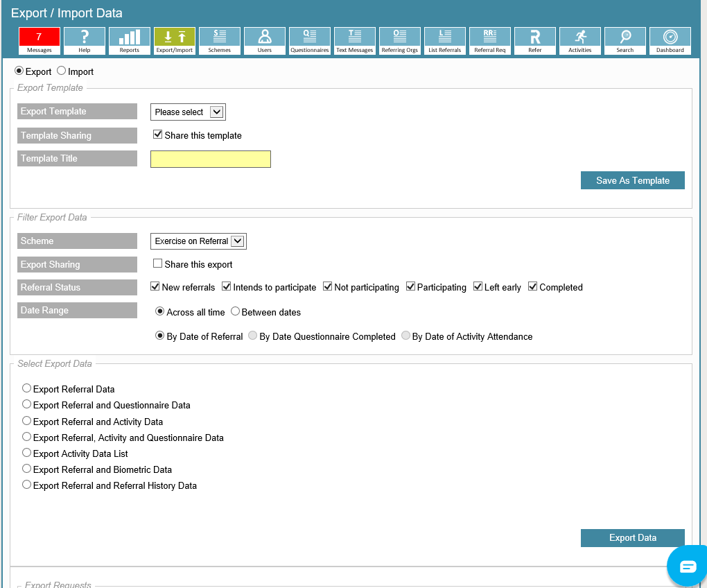Screen dimensions: 707x588
Task: Choose Export Referral and Questionnaire Data
Action: 27,404
